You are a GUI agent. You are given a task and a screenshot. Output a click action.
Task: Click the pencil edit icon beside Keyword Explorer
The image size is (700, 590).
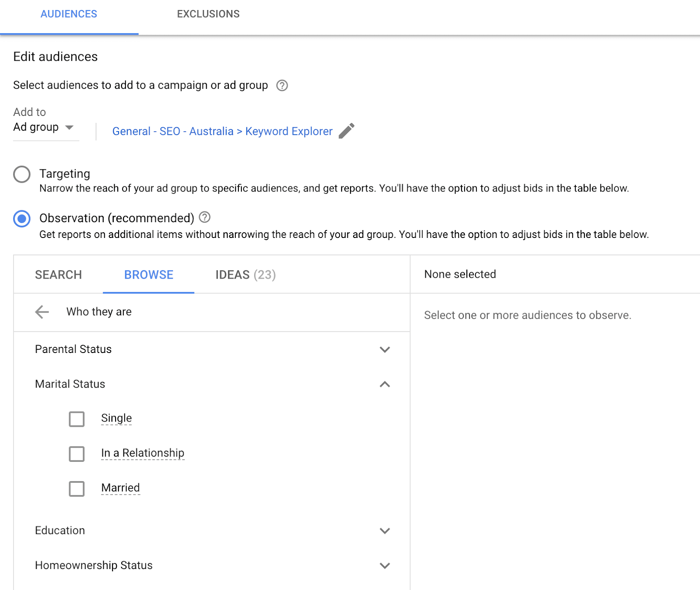(346, 131)
